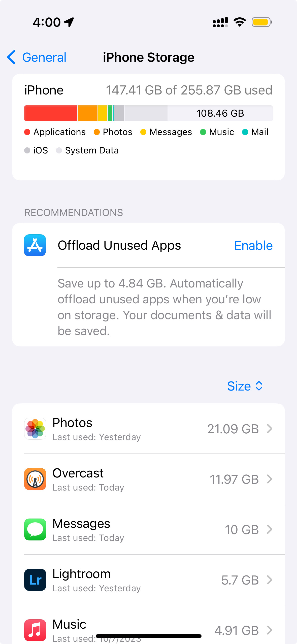Viewport: 297px width, 644px height.
Task: Tap the home indicator bar
Action: point(148,636)
